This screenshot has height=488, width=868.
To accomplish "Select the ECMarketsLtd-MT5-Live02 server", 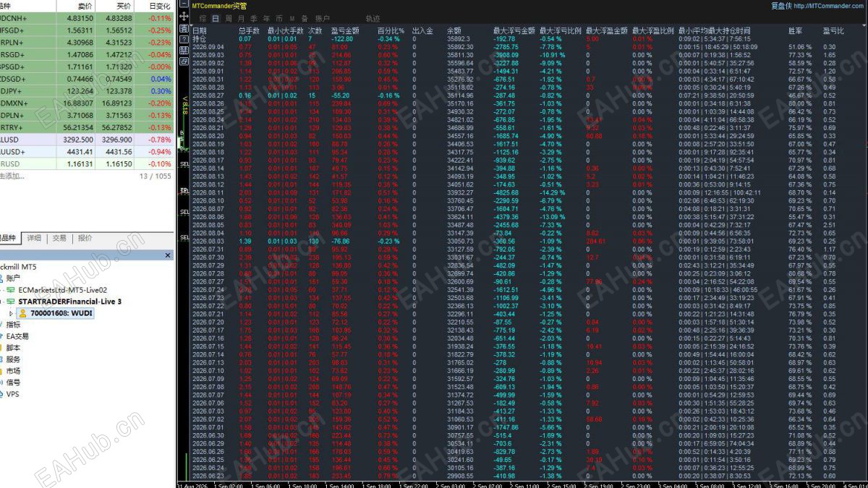I will 63,289.
